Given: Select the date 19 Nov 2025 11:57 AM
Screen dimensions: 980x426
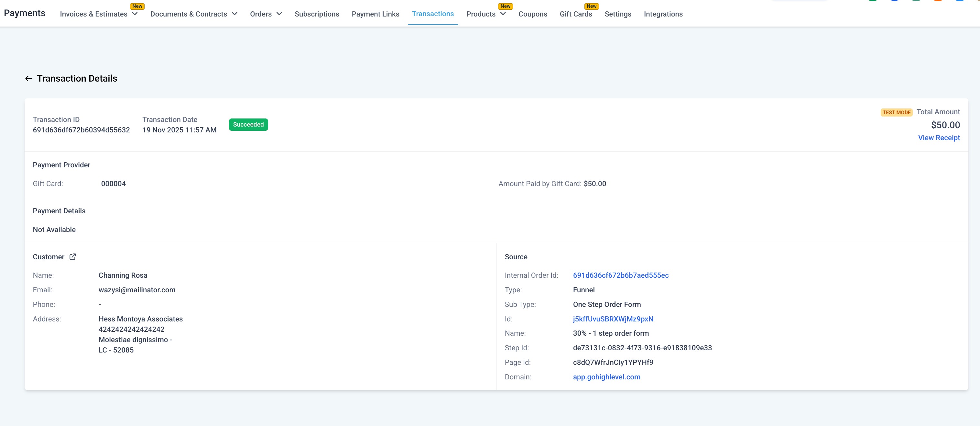Looking at the screenshot, I should point(179,130).
